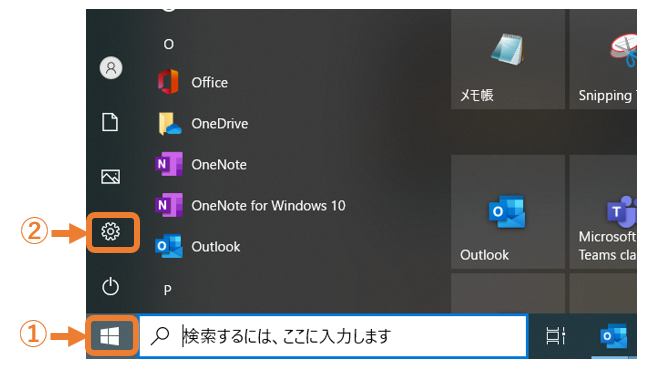Open the Microsoft Teams tile

pos(603,212)
